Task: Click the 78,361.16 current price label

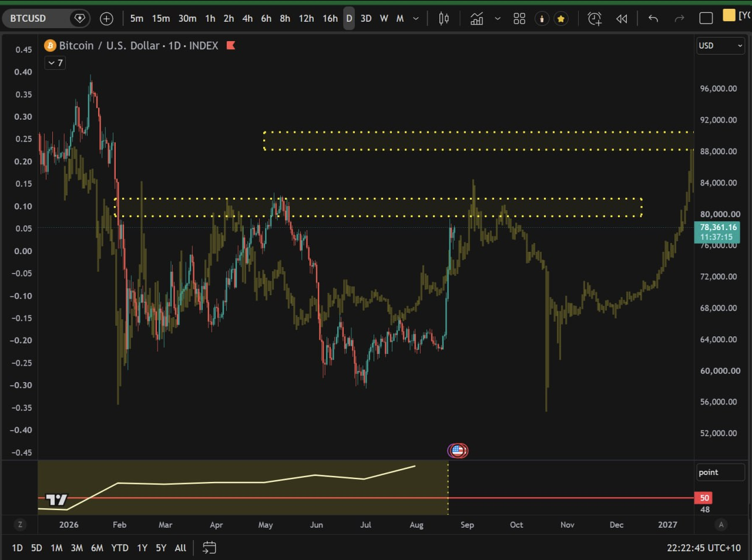Action: pos(717,232)
